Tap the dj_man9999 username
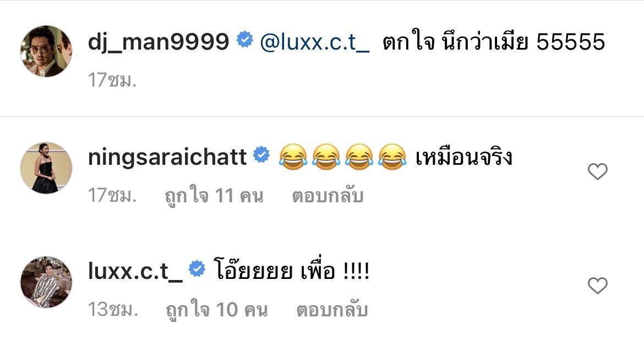644x350 pixels. point(159,41)
